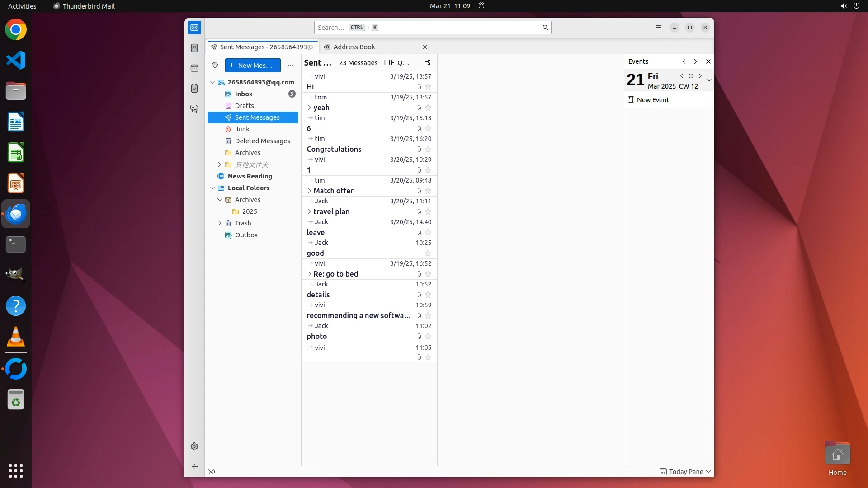Expand the 'Match offer' message thread
Image resolution: width=868 pixels, height=488 pixels.
[x=310, y=191]
